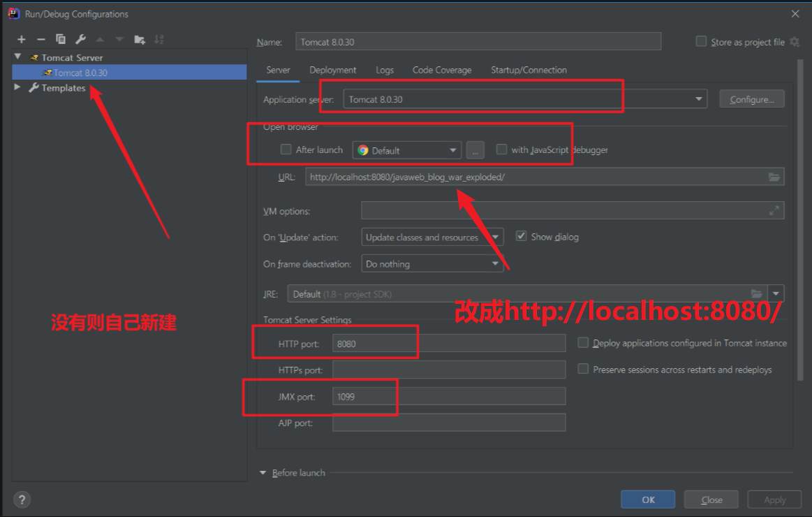Sort configurations using the sort icon
812x517 pixels.
[159, 39]
